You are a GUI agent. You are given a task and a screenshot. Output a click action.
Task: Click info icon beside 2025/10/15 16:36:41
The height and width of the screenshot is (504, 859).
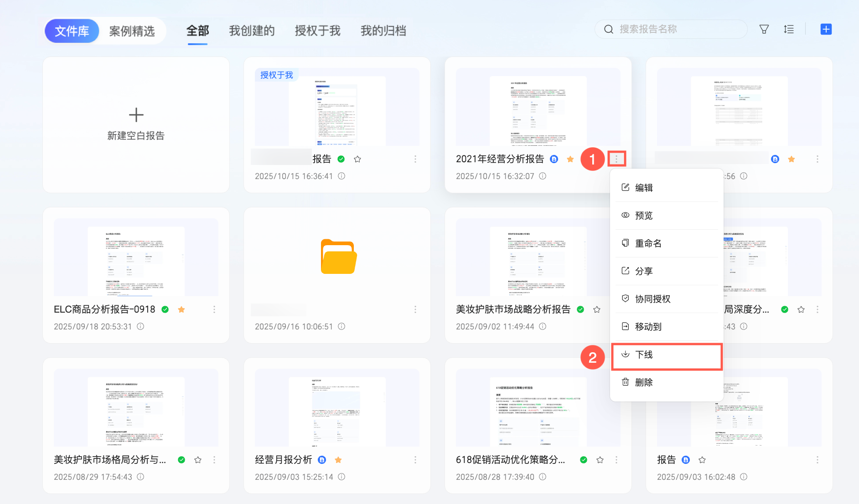pos(342,176)
